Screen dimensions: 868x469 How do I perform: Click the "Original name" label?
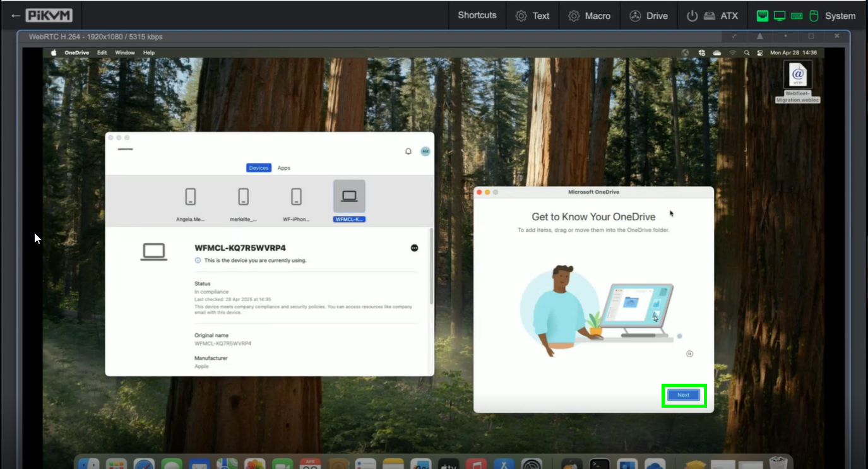pyautogui.click(x=211, y=335)
